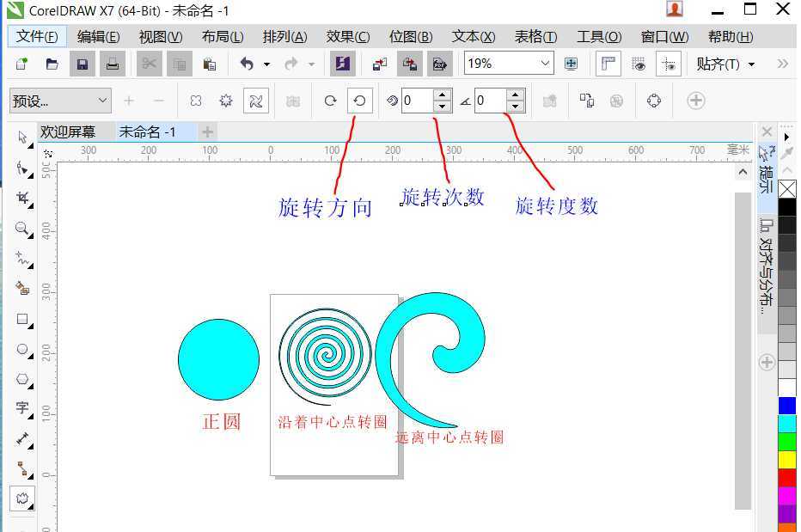Create a new document with the + tab
The height and width of the screenshot is (532, 801).
pos(207,131)
